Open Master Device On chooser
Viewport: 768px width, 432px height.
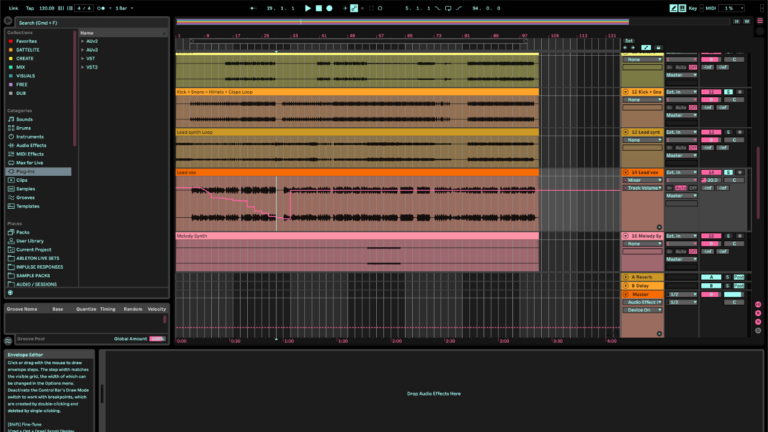643,310
